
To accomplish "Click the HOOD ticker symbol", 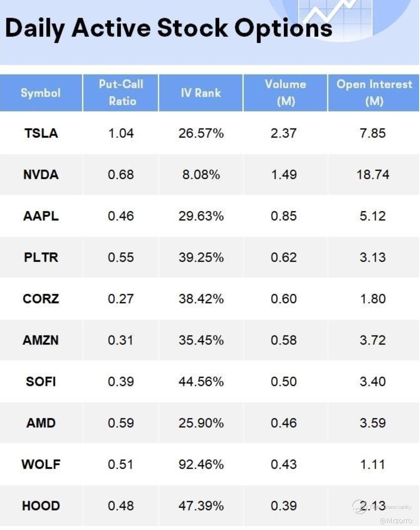I will (x=41, y=506).
